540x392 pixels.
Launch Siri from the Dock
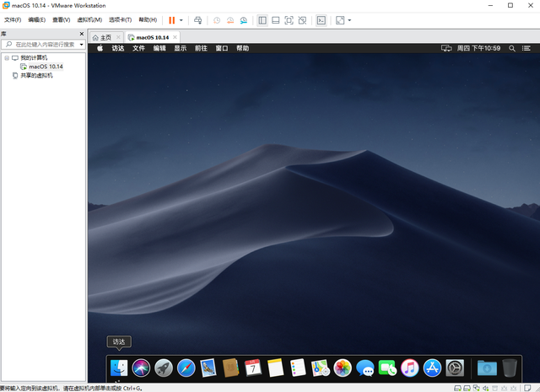141,368
